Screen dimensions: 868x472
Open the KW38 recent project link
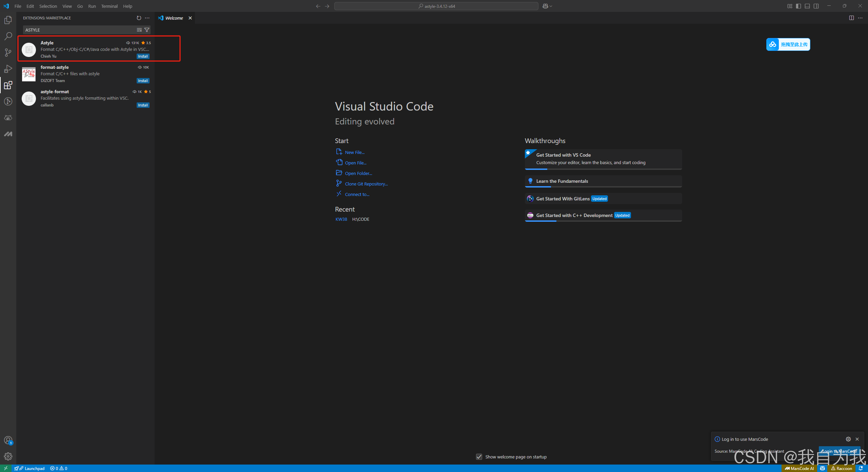click(341, 219)
